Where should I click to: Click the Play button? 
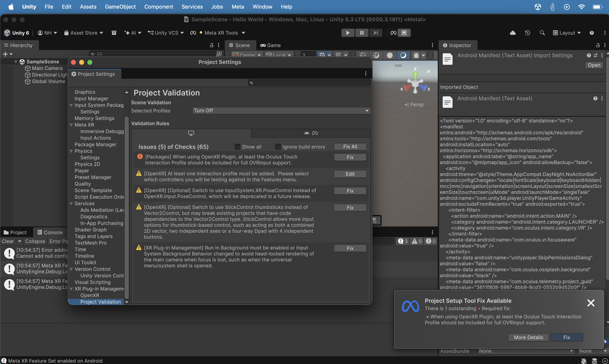[348, 33]
